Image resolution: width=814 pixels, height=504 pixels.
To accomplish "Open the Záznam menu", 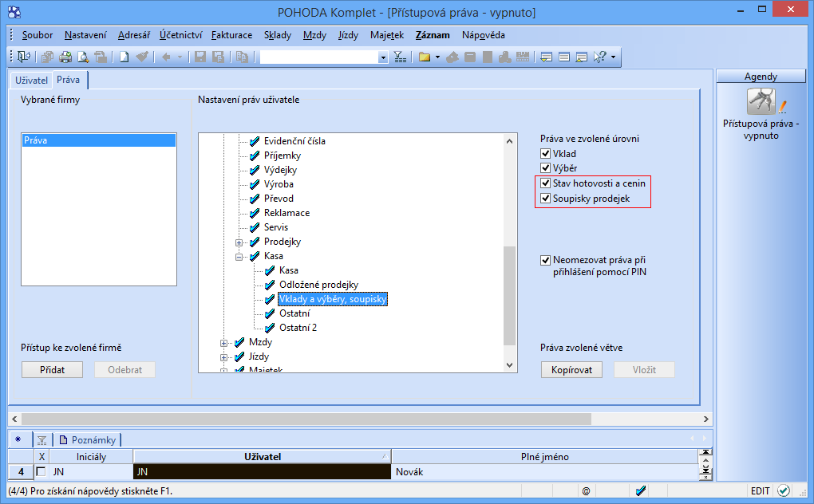I will coord(433,35).
